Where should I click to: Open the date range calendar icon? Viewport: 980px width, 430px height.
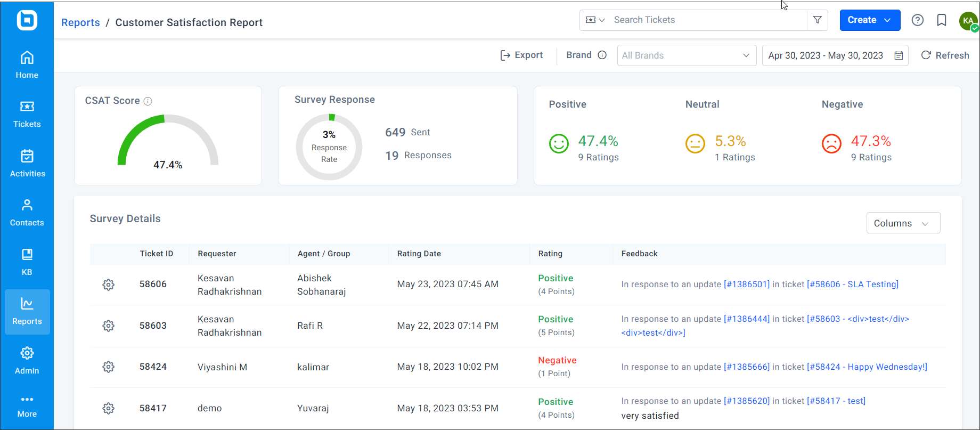tap(899, 55)
